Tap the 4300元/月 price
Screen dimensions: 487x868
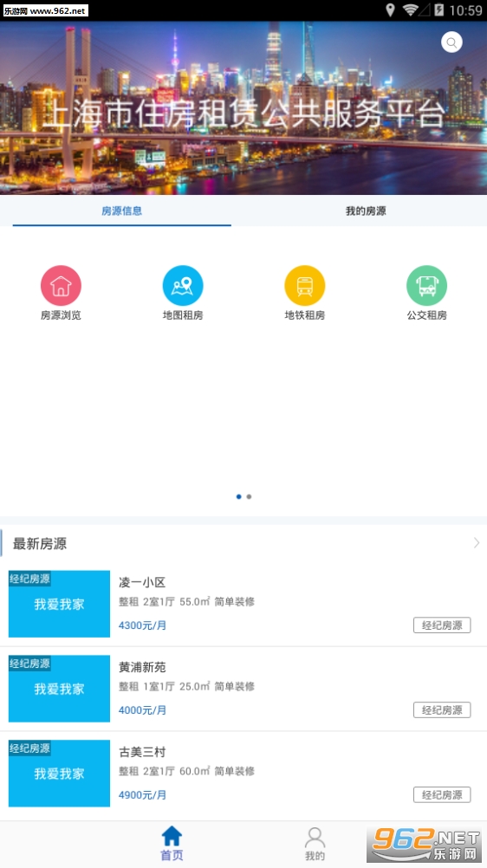point(142,625)
